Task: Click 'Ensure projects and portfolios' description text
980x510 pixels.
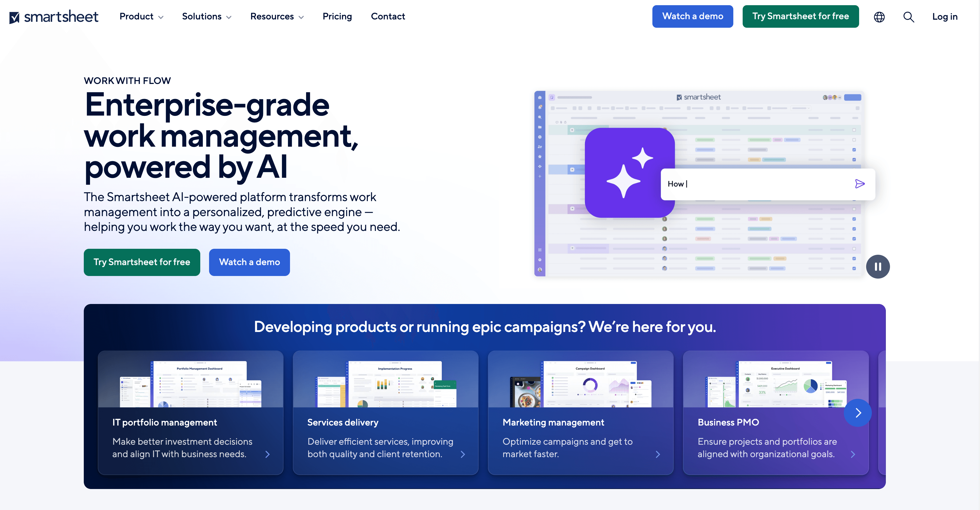Action: point(767,448)
